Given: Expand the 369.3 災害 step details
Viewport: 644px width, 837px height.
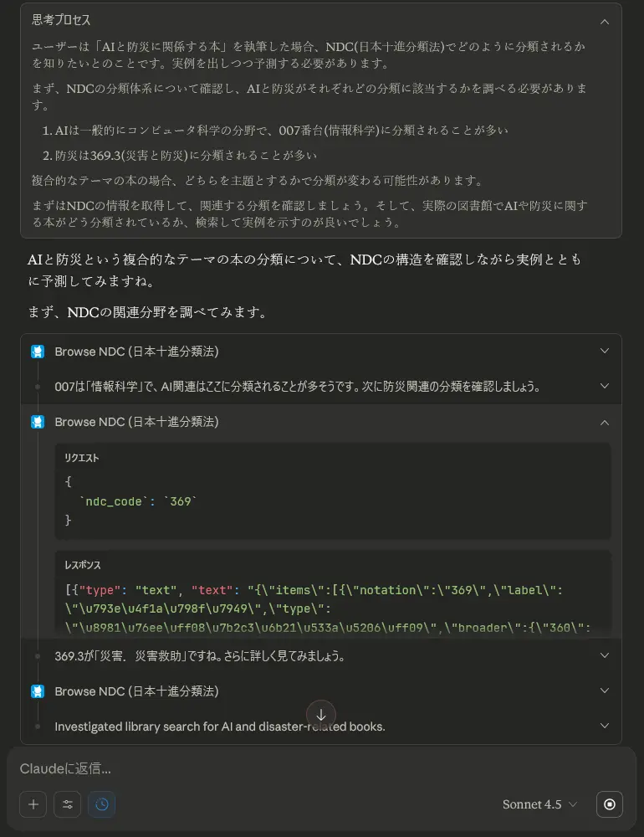Looking at the screenshot, I should pyautogui.click(x=605, y=655).
